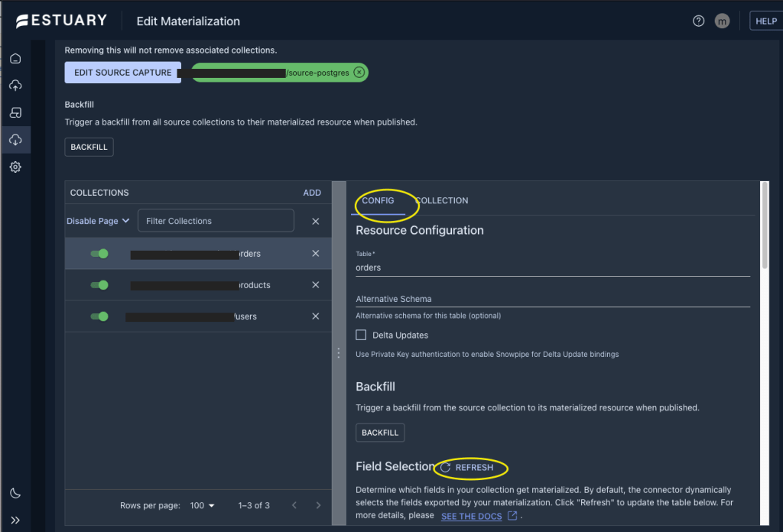Open the Rows per page dropdown
The image size is (783, 532).
coord(203,505)
